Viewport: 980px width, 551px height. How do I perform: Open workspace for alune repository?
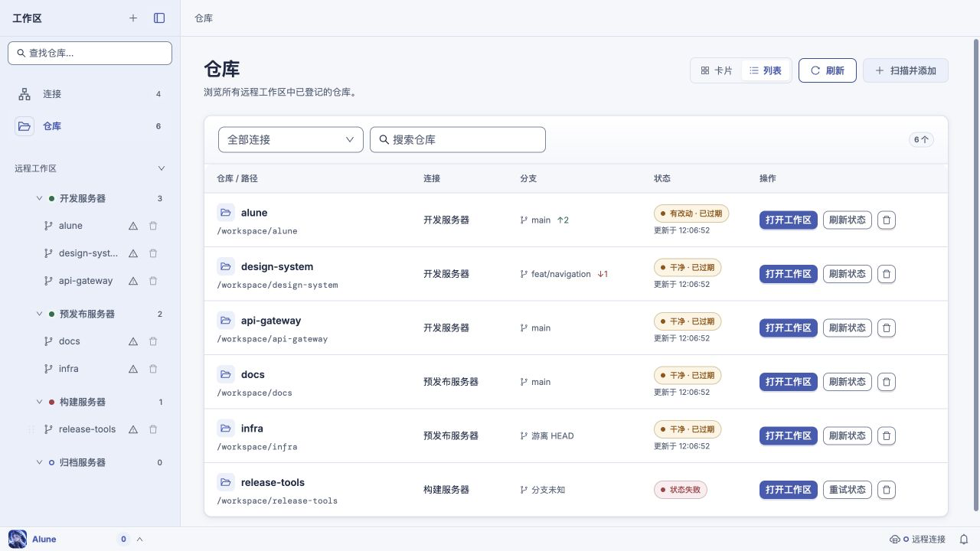coord(789,220)
